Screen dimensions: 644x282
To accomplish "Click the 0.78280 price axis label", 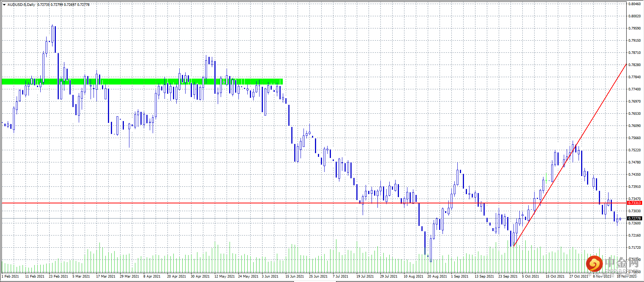I will [635, 65].
